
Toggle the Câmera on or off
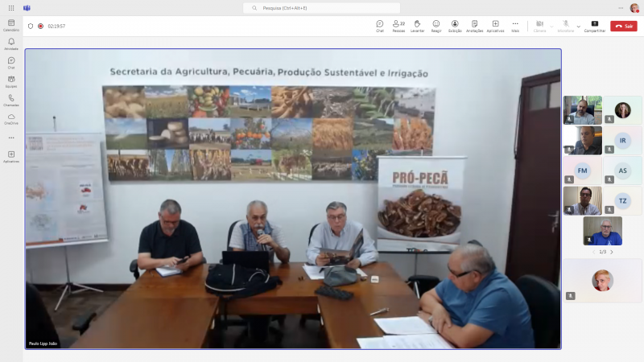coord(539,26)
